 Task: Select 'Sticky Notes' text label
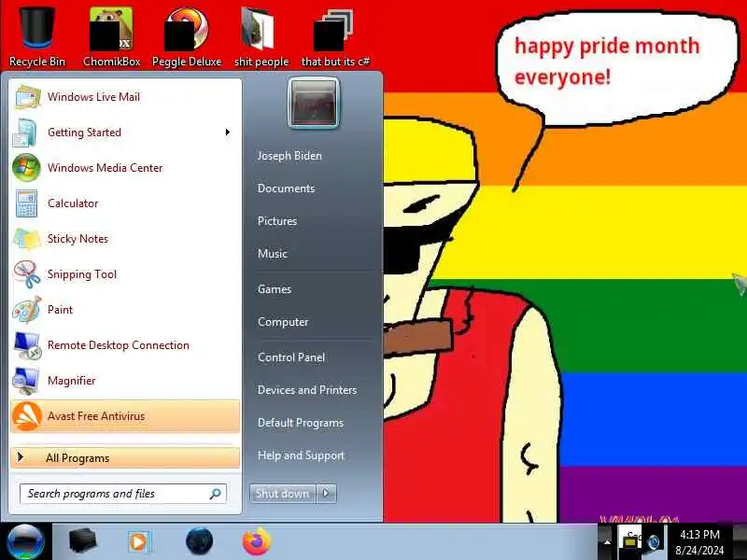pyautogui.click(x=78, y=239)
